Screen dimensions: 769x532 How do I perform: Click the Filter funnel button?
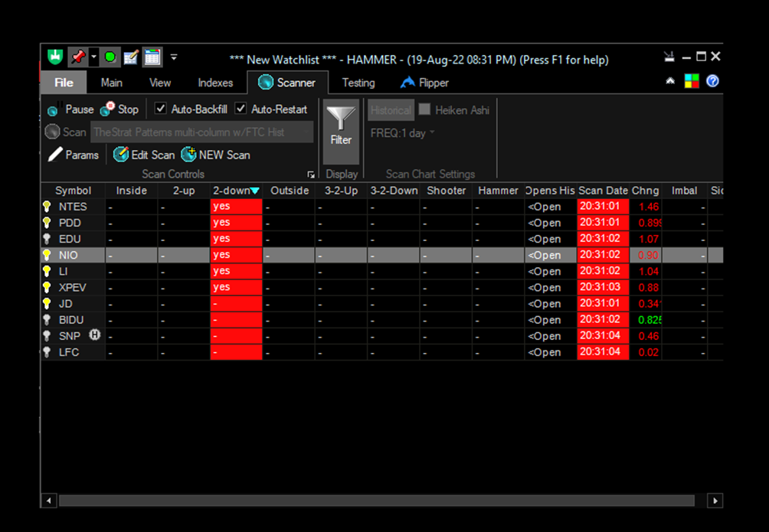tap(341, 132)
